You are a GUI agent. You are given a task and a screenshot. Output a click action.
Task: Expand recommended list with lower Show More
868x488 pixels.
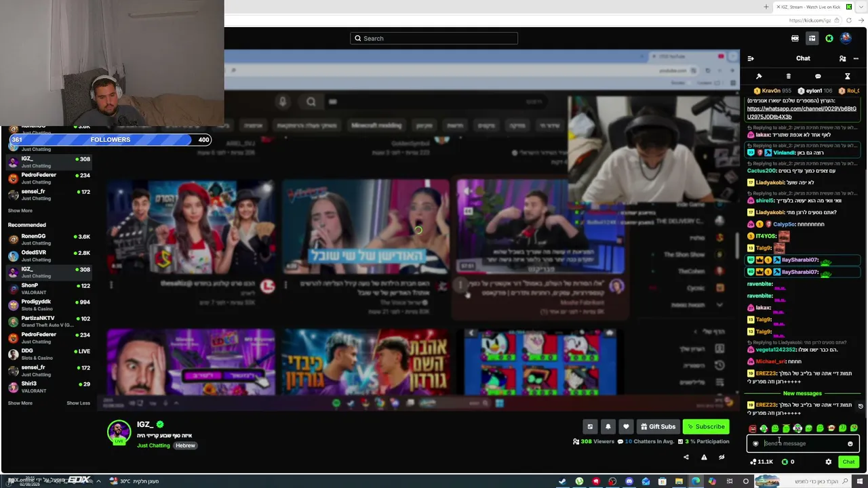[x=20, y=403]
